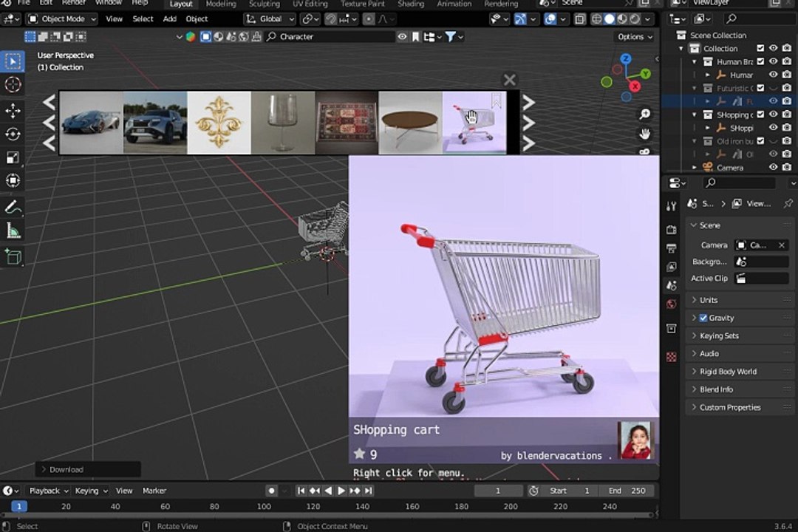Image resolution: width=798 pixels, height=532 pixels.
Task: Toggle the Gravity checkbox
Action: tap(703, 318)
